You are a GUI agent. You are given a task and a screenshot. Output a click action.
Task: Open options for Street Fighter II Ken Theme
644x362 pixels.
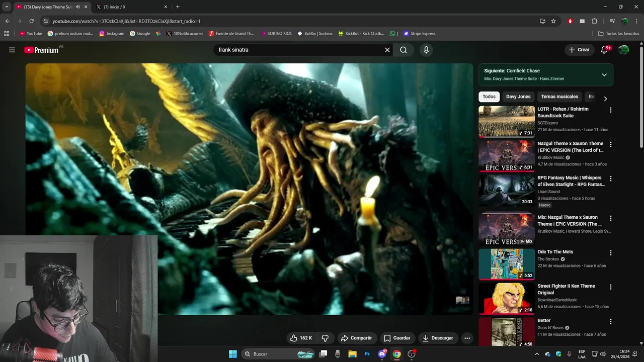(x=611, y=287)
